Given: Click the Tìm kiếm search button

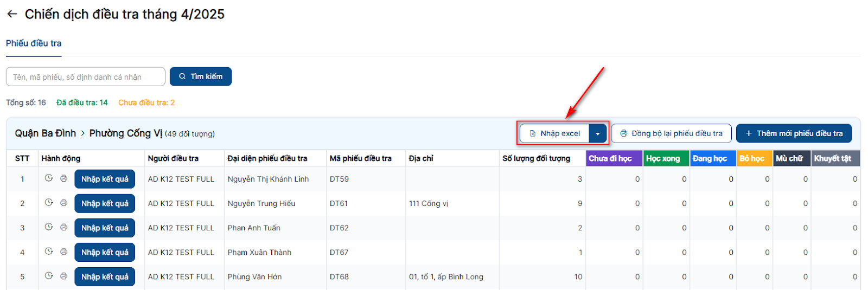Looking at the screenshot, I should pos(201,76).
